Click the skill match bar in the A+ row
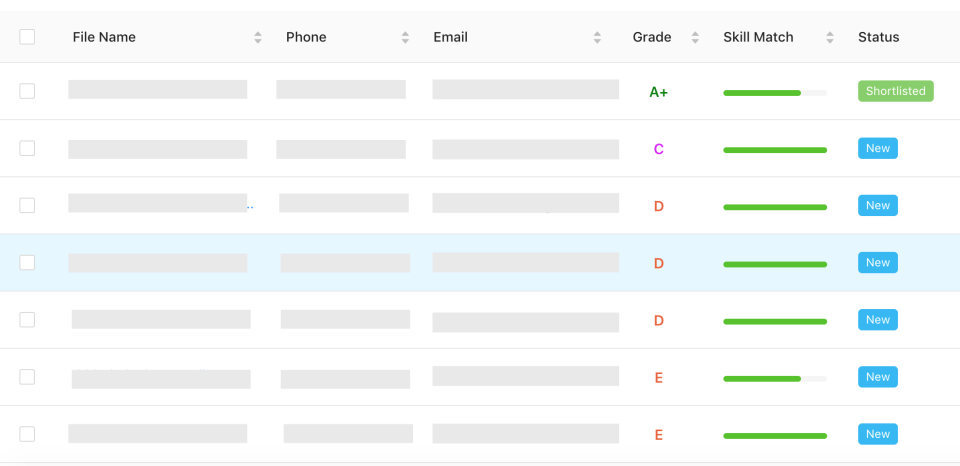960x466 pixels. (774, 93)
